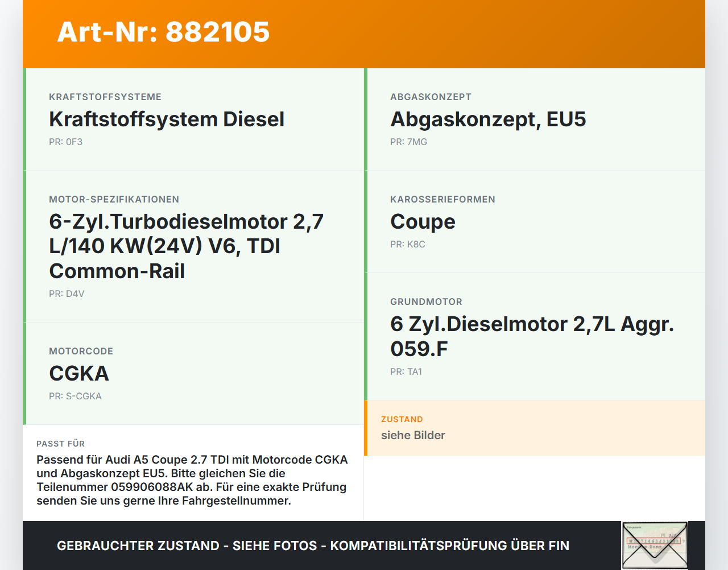Click the Passend für Audi A5 Coupe paragraph
Screen dimensions: 728x570
(192, 480)
